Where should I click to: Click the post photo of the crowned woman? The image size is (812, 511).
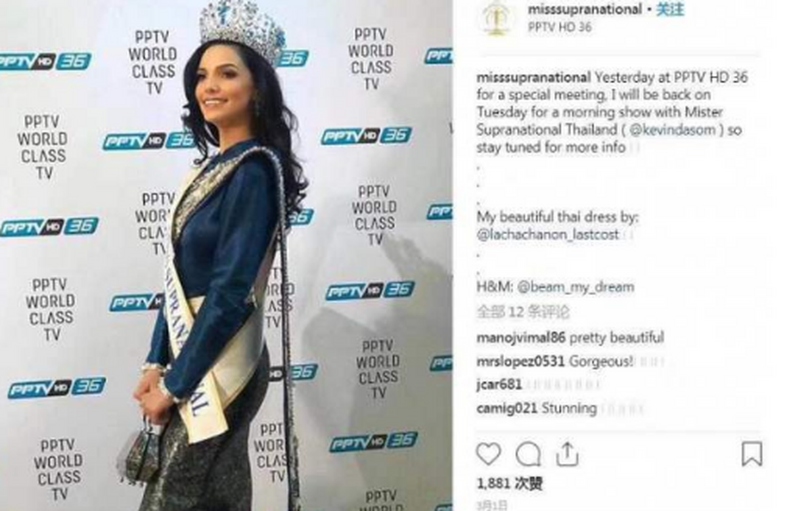(226, 255)
